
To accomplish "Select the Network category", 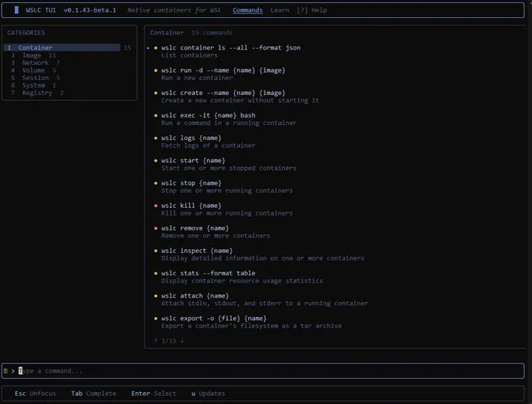I will pyautogui.click(x=35, y=63).
